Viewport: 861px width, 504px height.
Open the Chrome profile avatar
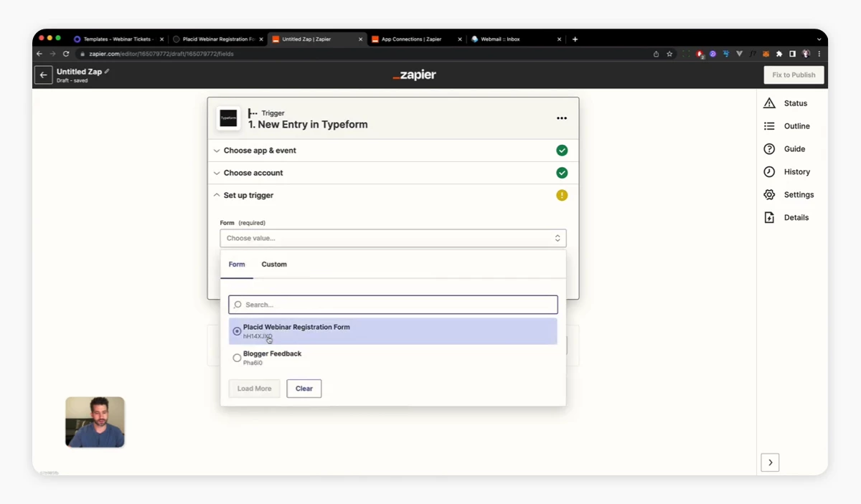pyautogui.click(x=806, y=54)
